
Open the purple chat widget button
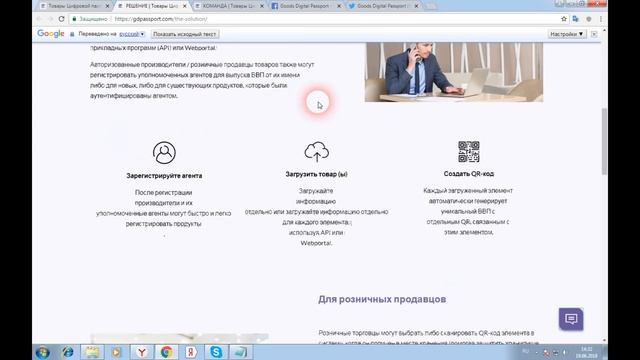[x=571, y=319]
